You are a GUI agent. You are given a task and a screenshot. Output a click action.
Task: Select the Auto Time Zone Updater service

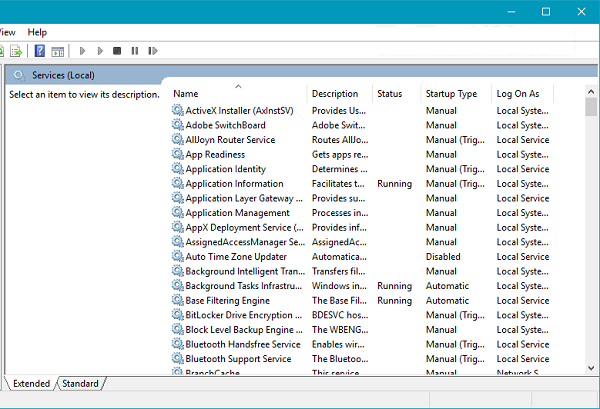click(235, 257)
